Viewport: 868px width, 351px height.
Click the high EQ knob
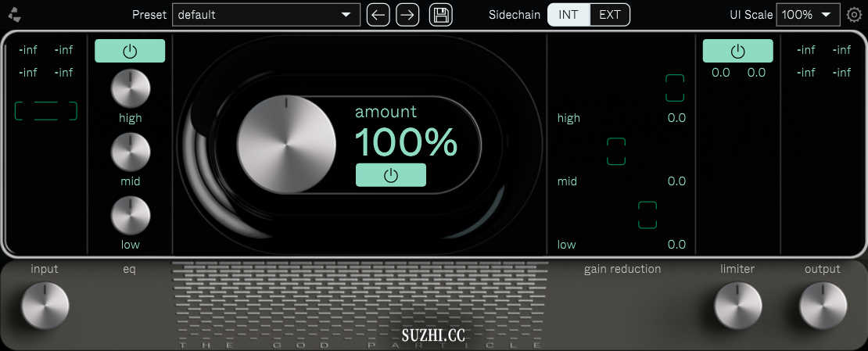tap(131, 88)
